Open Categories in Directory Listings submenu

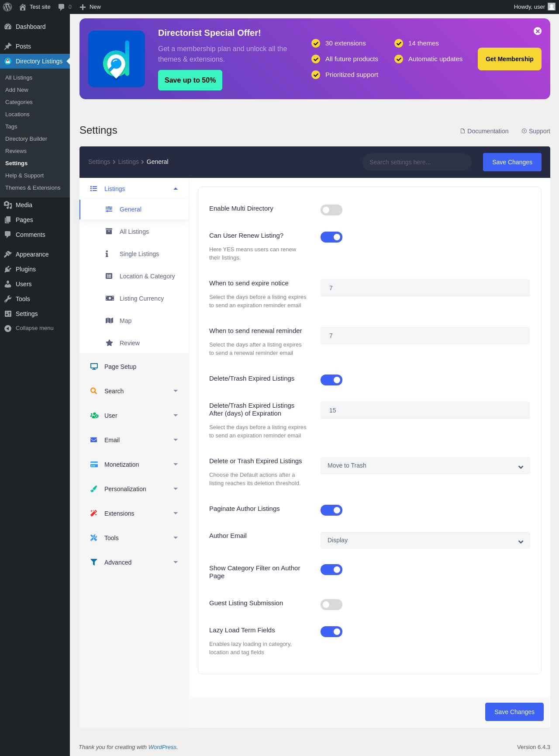[19, 102]
